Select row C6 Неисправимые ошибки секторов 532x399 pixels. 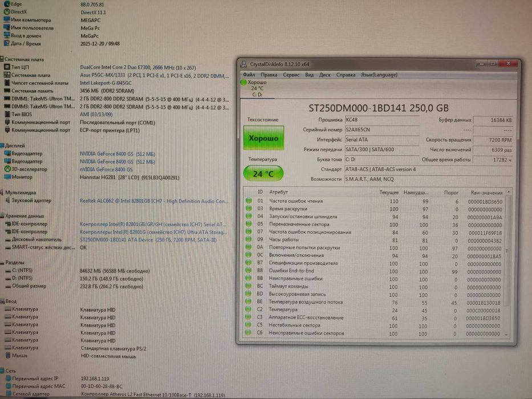pos(374,333)
